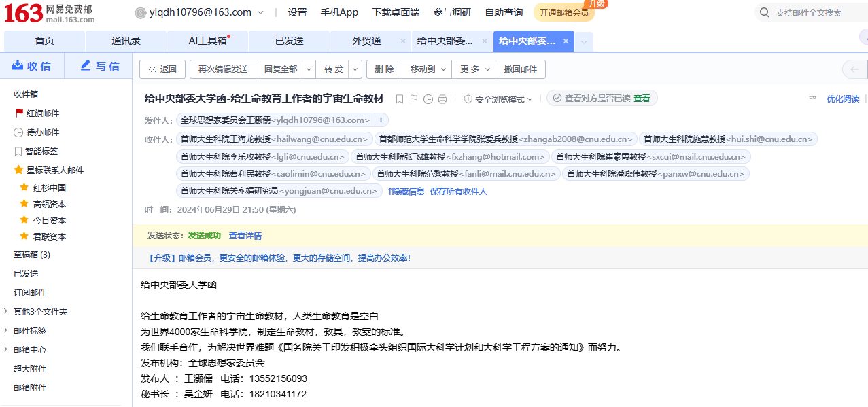The height and width of the screenshot is (407, 868).
Task: Click the bookmark icon beside the email subject
Action: [x=400, y=99]
